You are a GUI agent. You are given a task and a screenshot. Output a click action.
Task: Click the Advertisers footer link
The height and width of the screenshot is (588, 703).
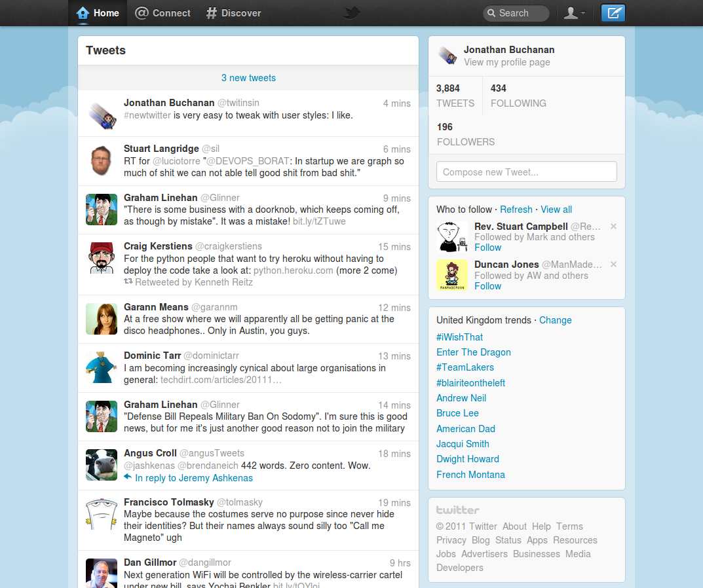[484, 554]
